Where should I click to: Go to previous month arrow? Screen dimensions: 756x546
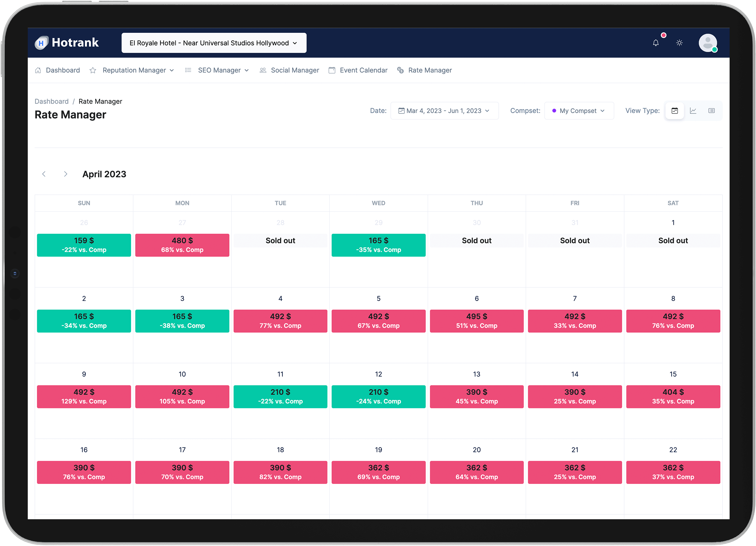coord(44,174)
